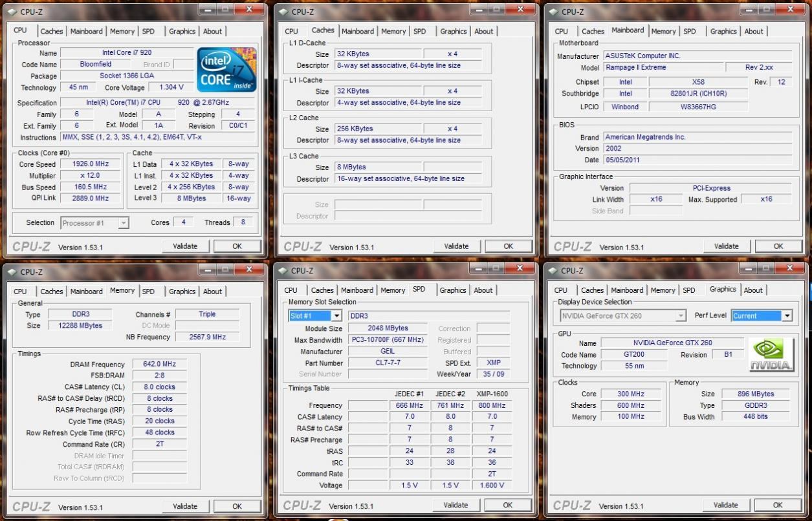Click the Intel Core i7 920 name field
The width and height of the screenshot is (812, 521).
click(127, 53)
